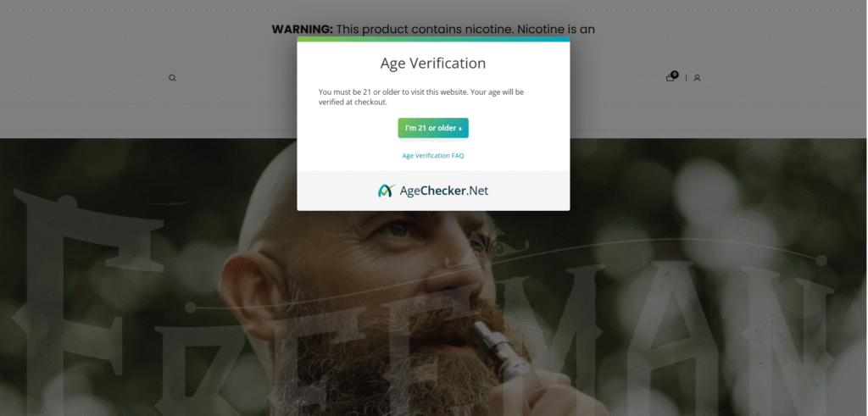Open the user account icon

(x=697, y=78)
